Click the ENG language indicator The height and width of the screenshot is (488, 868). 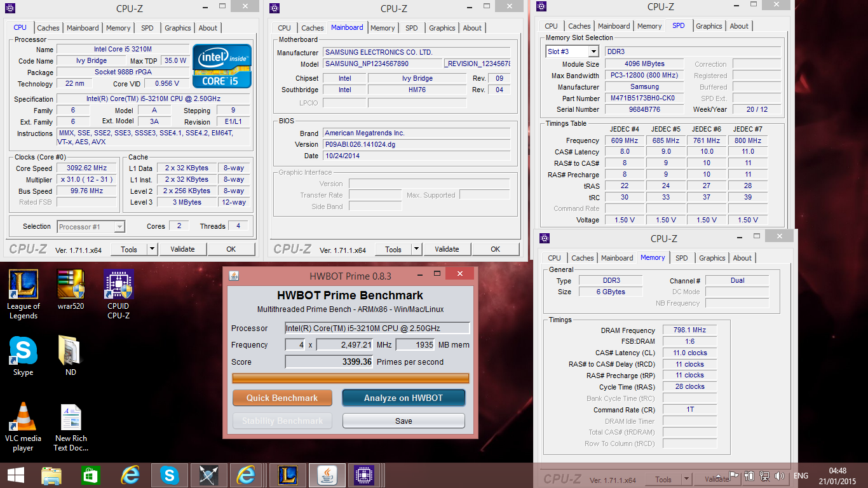tap(801, 476)
